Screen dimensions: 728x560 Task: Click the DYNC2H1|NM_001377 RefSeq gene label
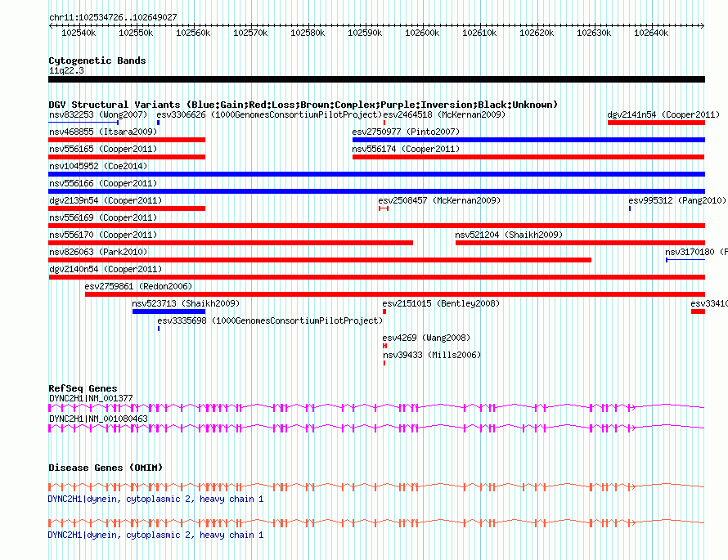(x=91, y=398)
